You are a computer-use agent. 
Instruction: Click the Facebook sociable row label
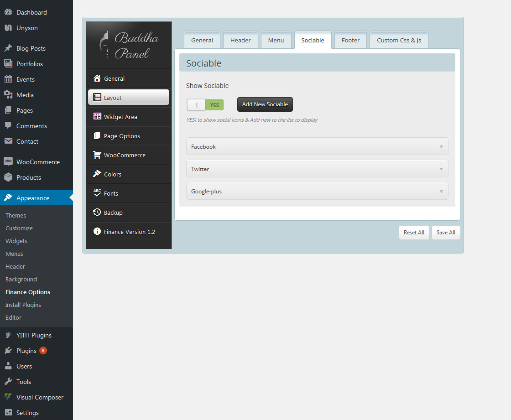click(203, 147)
